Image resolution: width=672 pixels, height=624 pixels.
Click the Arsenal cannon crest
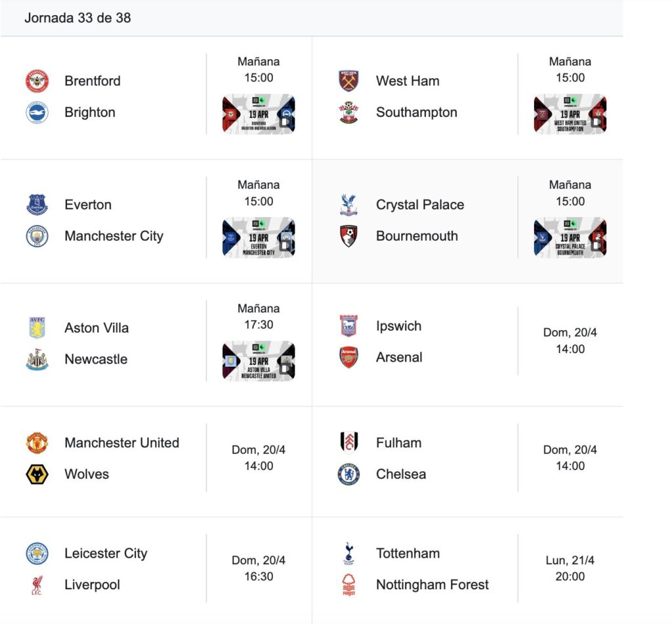[348, 358]
